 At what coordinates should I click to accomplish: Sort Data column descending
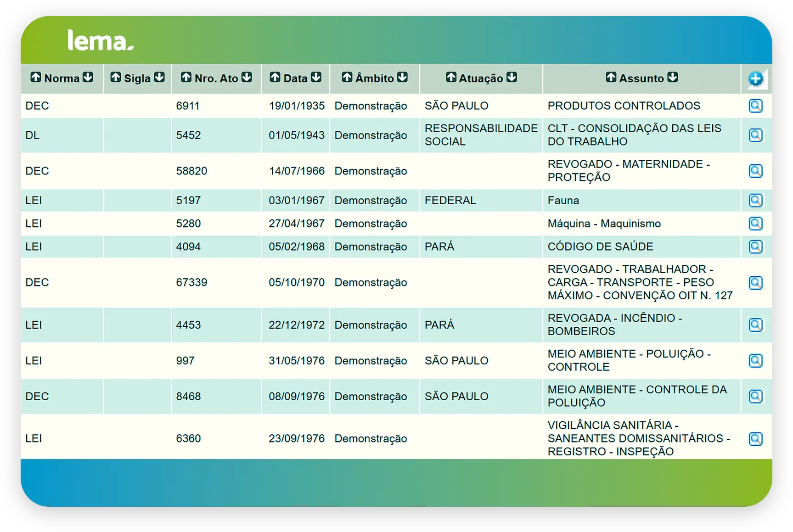pos(316,78)
